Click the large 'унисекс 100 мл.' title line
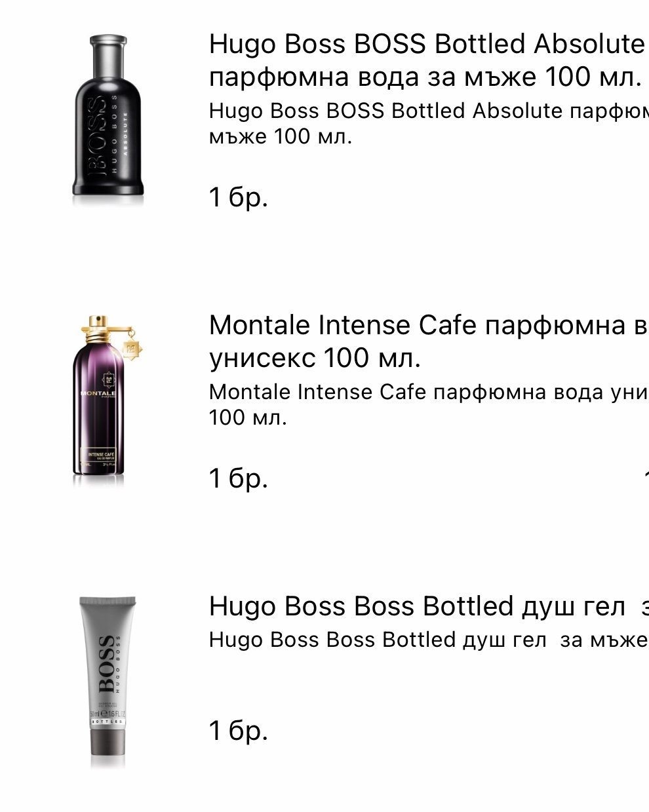This screenshot has height=812, width=649. click(x=315, y=358)
